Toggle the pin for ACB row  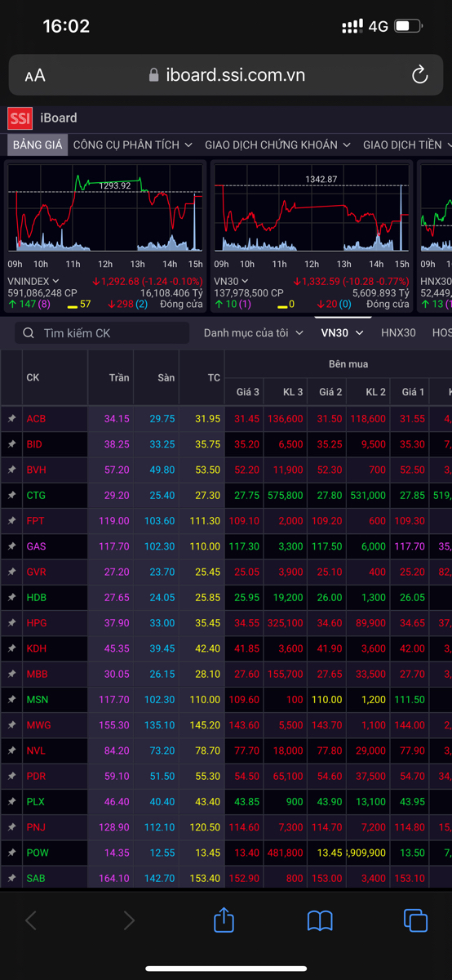tap(11, 418)
